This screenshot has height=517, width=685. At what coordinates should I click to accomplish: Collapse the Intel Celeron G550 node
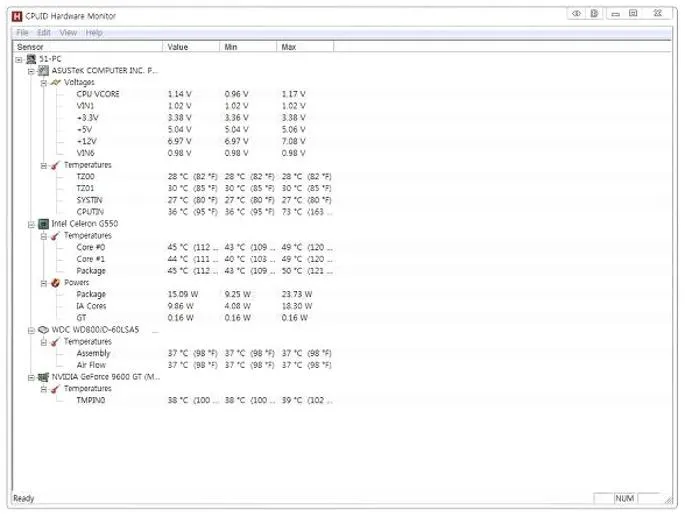tap(31, 225)
